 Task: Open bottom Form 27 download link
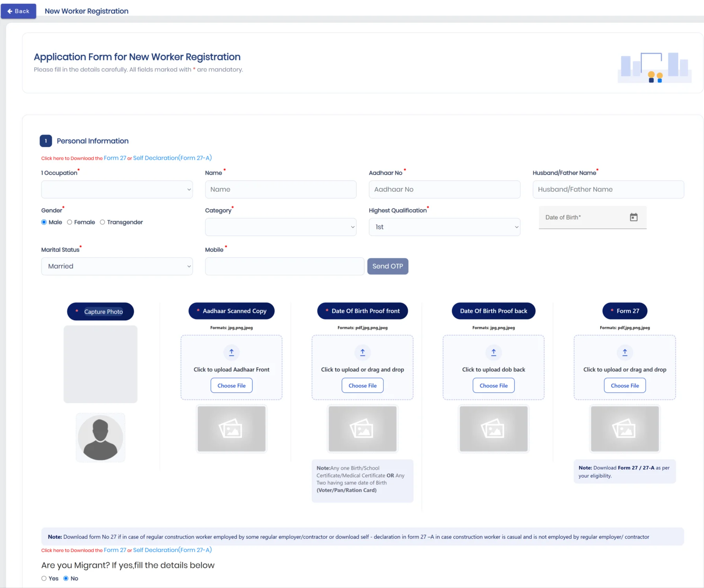click(x=115, y=550)
